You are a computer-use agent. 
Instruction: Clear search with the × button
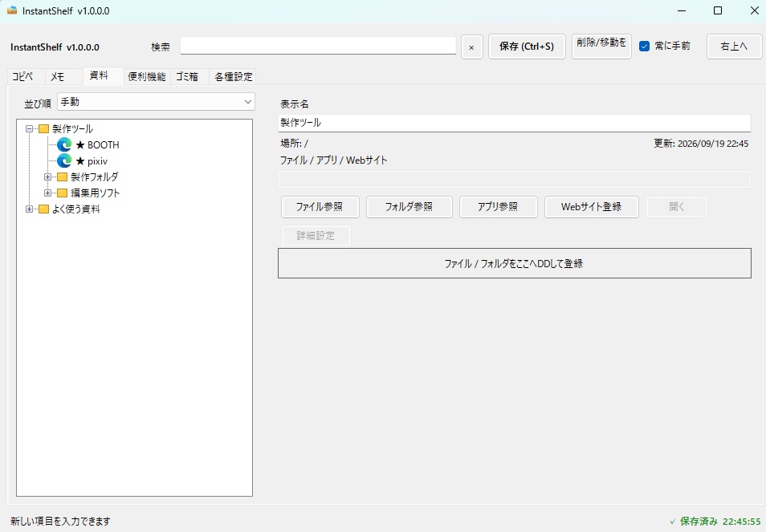(x=471, y=47)
